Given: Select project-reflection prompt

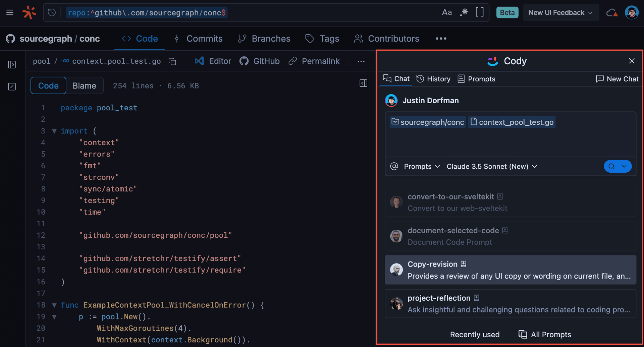Looking at the screenshot, I should point(511,304).
